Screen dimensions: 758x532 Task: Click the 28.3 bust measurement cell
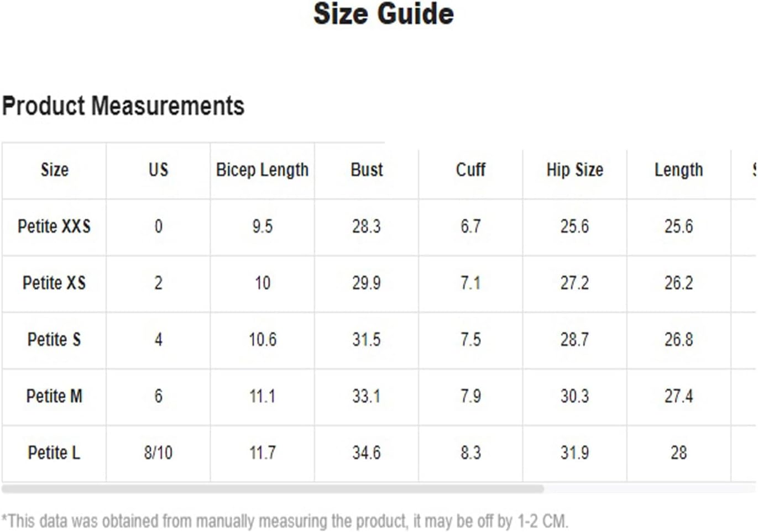tap(367, 227)
